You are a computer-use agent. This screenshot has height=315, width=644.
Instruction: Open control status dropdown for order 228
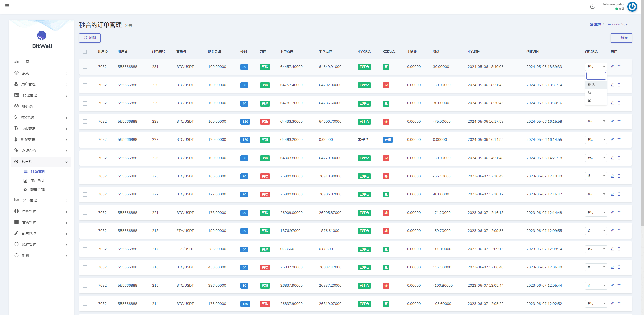click(596, 121)
